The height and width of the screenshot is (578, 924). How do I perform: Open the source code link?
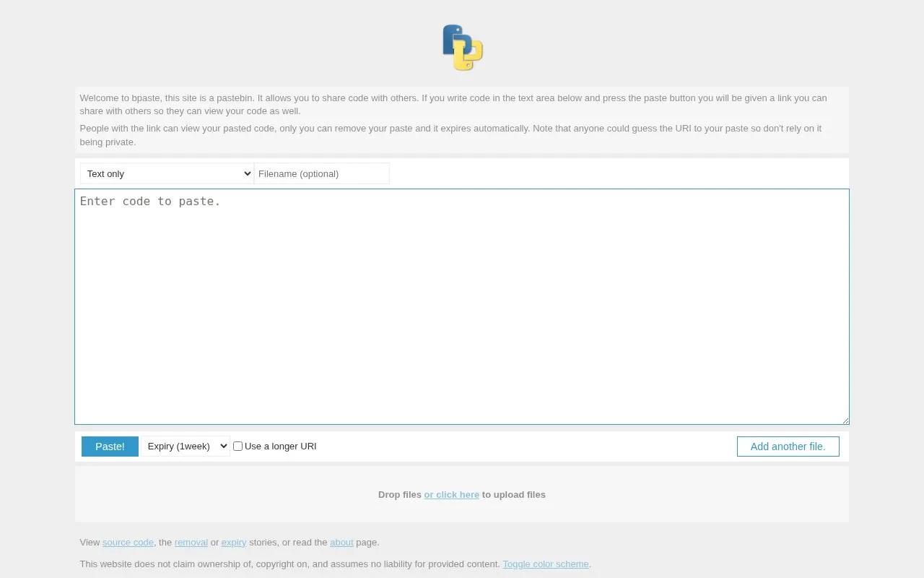(128, 543)
